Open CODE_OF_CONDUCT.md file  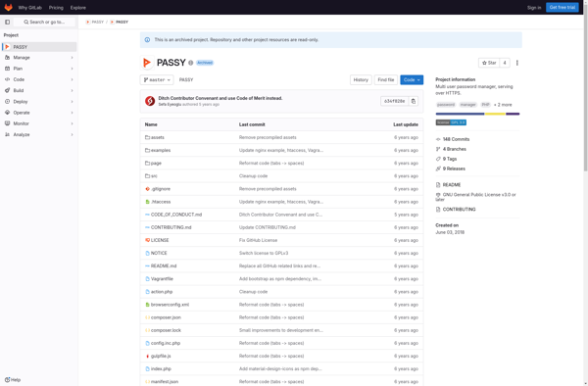pos(176,215)
